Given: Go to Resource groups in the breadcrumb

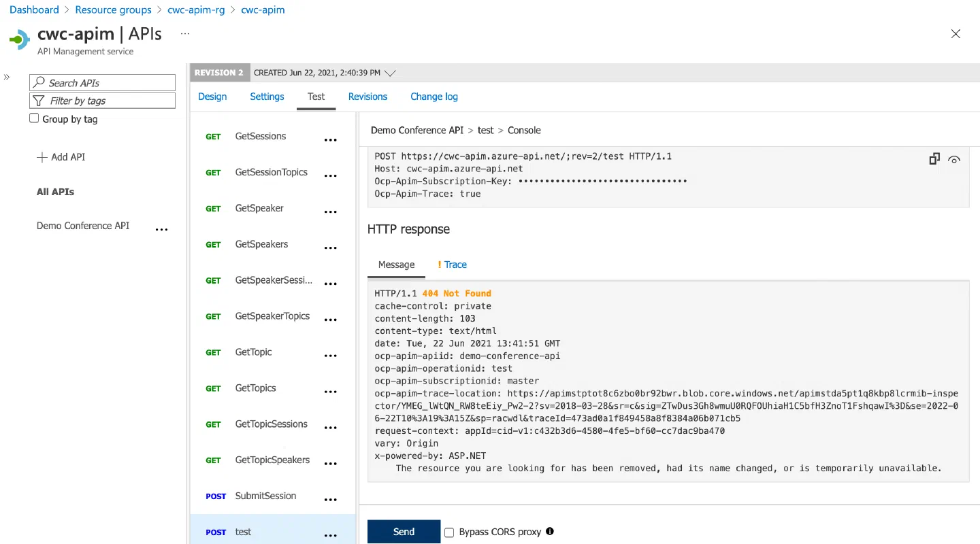Looking at the screenshot, I should click(113, 10).
